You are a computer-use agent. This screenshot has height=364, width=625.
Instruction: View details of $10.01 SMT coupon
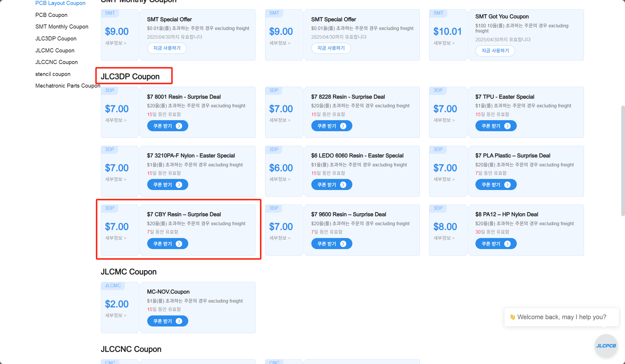(x=444, y=43)
